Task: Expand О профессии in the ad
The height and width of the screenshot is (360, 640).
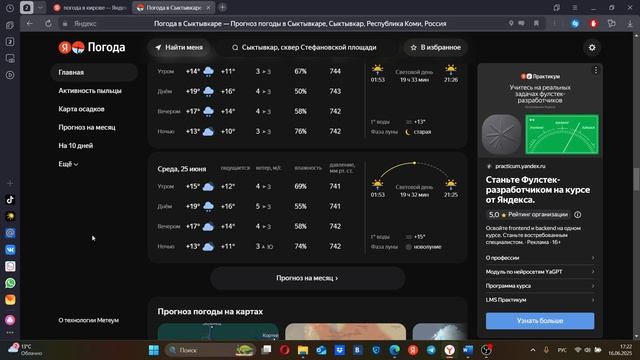Action: (540, 258)
